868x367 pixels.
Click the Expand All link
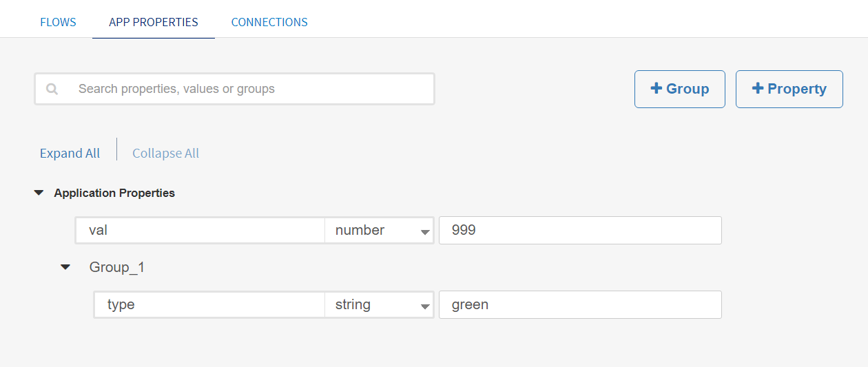(70, 154)
